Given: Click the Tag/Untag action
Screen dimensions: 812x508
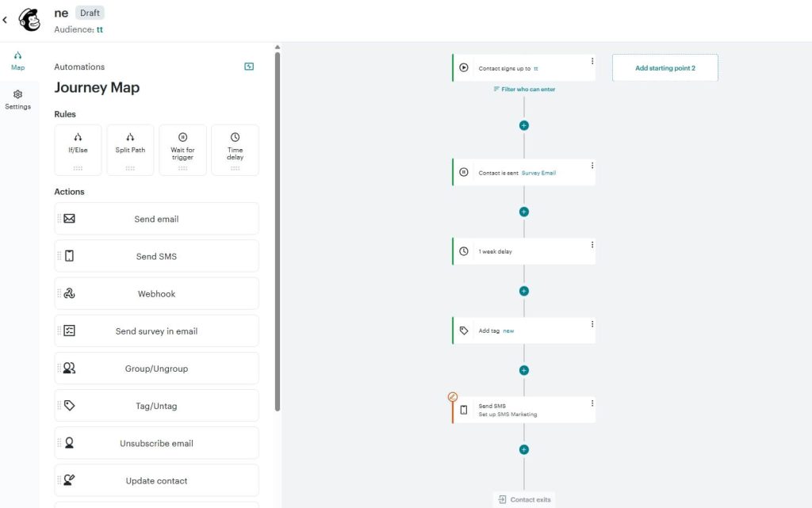Looking at the screenshot, I should (x=155, y=405).
